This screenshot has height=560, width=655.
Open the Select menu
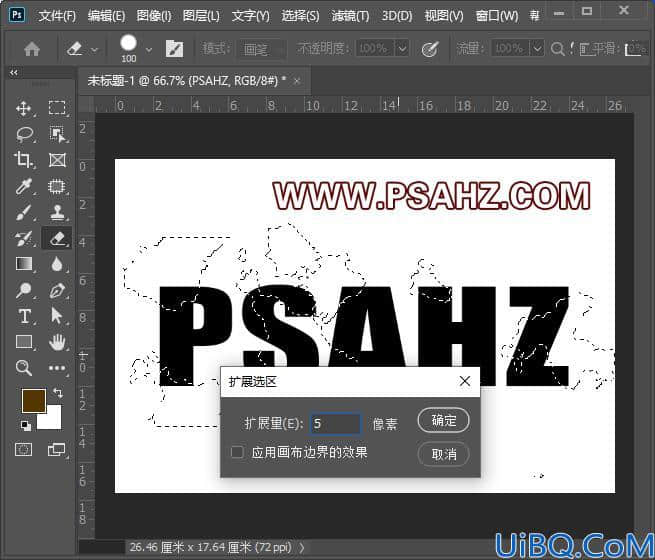click(300, 16)
